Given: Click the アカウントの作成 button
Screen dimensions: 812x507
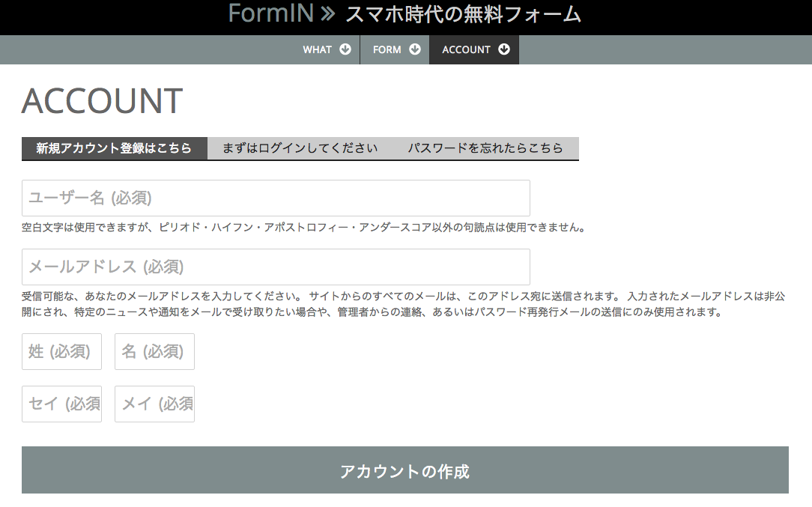Looking at the screenshot, I should 405,470.
